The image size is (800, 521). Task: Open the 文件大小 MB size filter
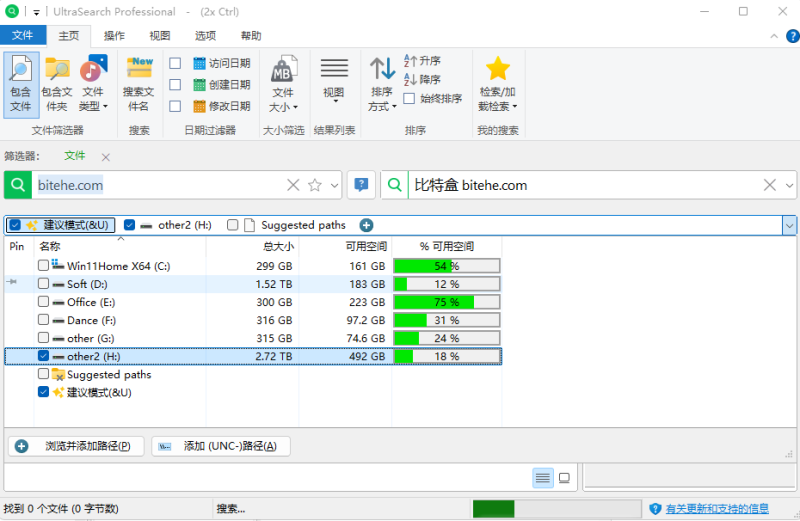click(x=283, y=85)
